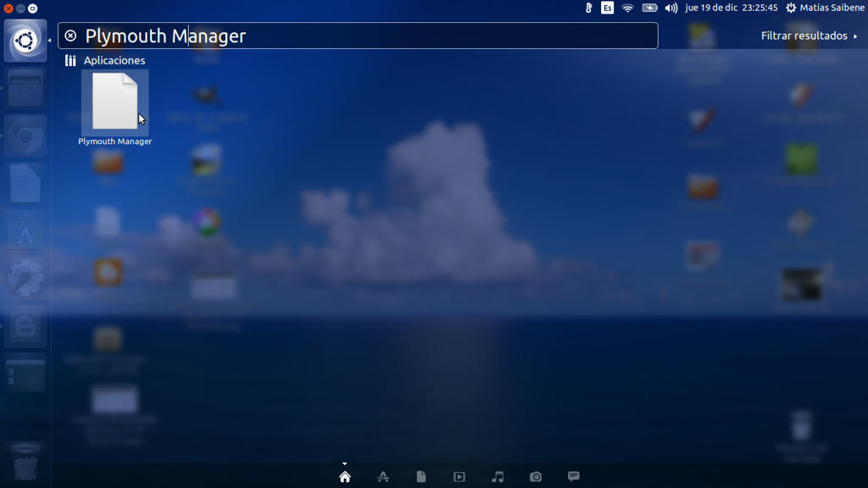Switch to the Music lens

tap(498, 476)
